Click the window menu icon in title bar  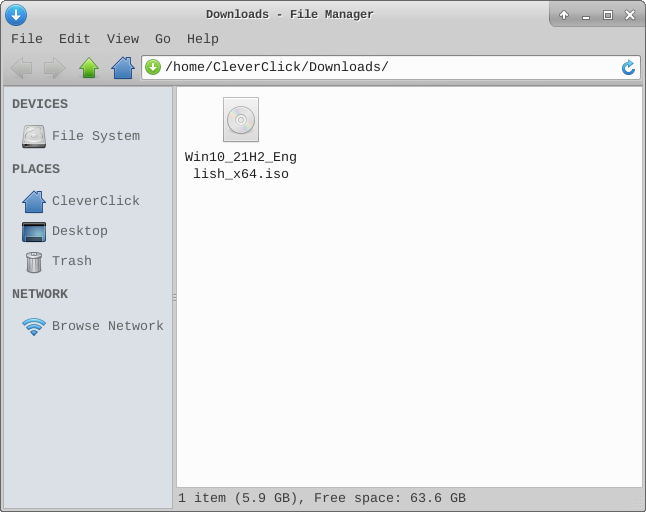coord(16,14)
